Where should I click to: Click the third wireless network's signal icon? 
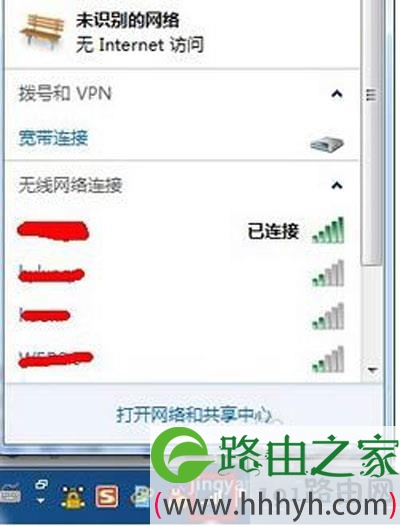328,316
